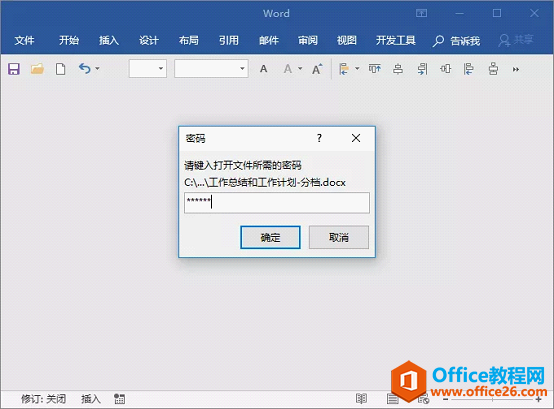Viewport: 554px width, 409px height.
Task: Switch to print layout view icon
Action: coord(392,399)
